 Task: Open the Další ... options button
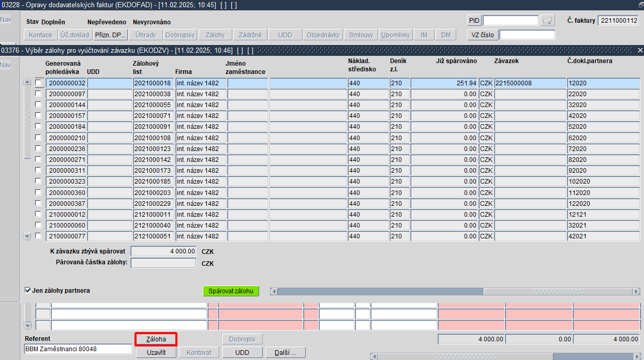point(286,352)
